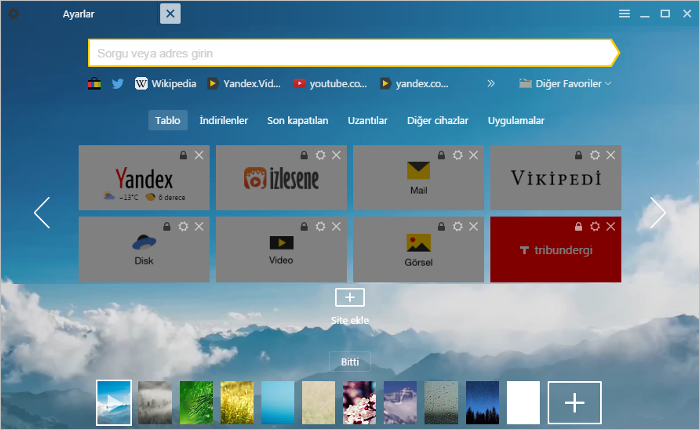Screen dimensions: 700x430
Task: Open the Disk hat icon tile
Action: tap(144, 242)
